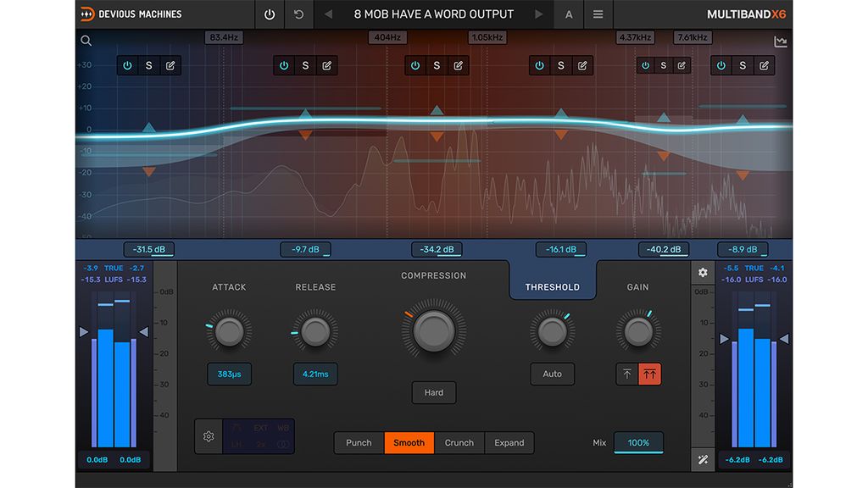The image size is (868, 488).
Task: Click the spectrum analyzer display icon
Action: click(781, 40)
